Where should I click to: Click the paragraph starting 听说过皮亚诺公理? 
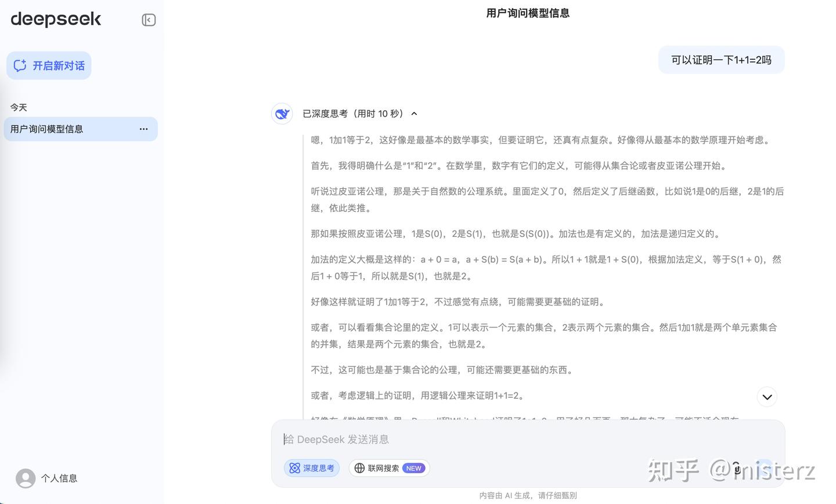(547, 200)
